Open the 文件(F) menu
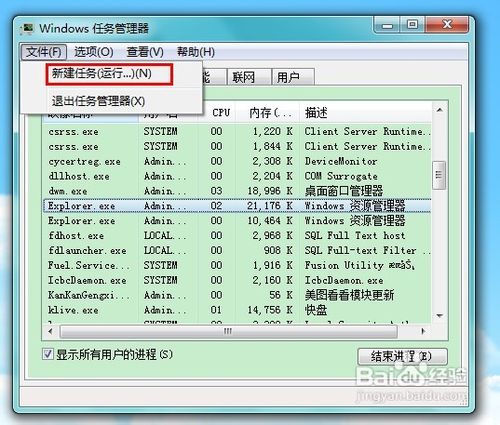Image resolution: width=500 pixels, height=425 pixels. (44, 52)
